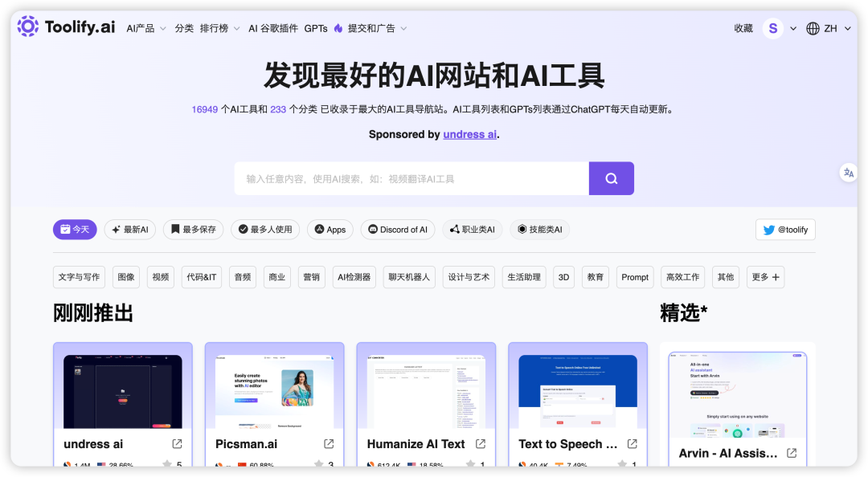
Task: Open external link icon for Text to Speech
Action: 633,444
